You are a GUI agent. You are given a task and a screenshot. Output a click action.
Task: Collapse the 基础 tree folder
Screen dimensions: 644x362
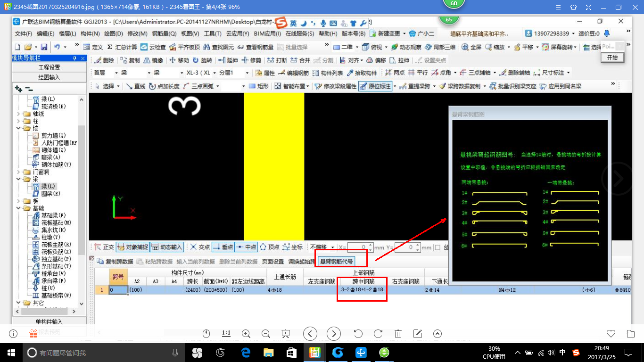19,208
